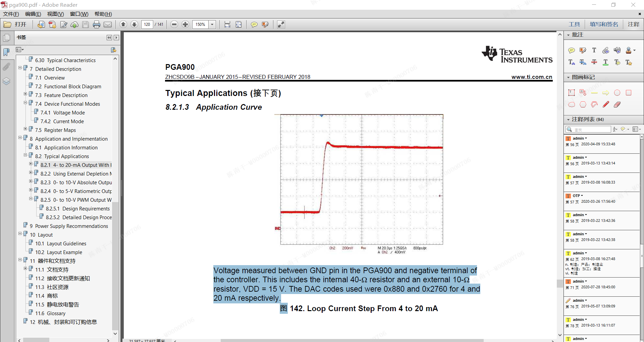Image resolution: width=644 pixels, height=342 pixels.
Task: Click the convert-to-PDF export icon in toolbar
Action: click(41, 25)
